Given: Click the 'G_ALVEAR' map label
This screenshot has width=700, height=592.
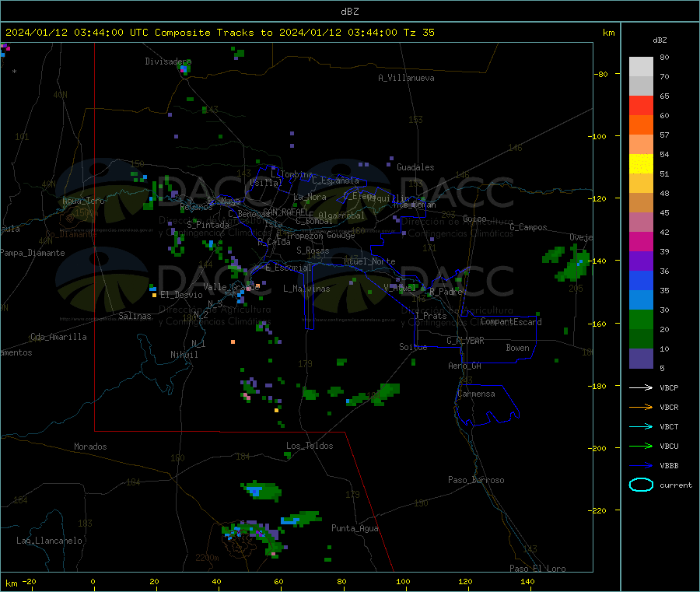Looking at the screenshot, I should 465,341.
